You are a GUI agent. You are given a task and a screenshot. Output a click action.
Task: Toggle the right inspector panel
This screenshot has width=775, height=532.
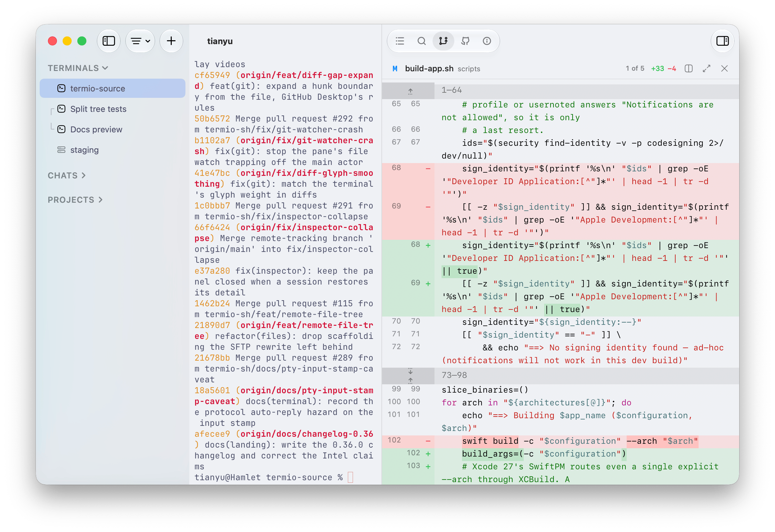pos(722,41)
